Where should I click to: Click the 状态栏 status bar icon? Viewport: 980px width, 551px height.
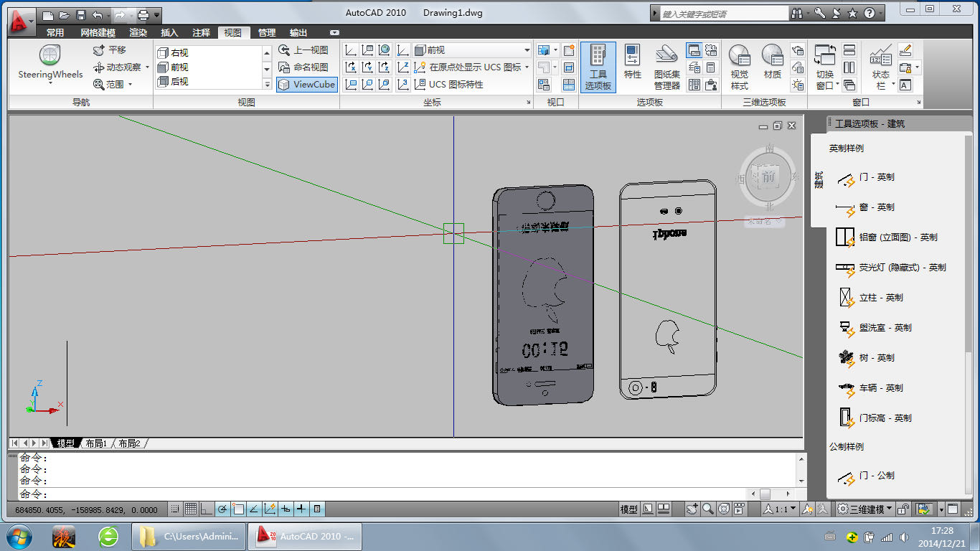coord(881,56)
